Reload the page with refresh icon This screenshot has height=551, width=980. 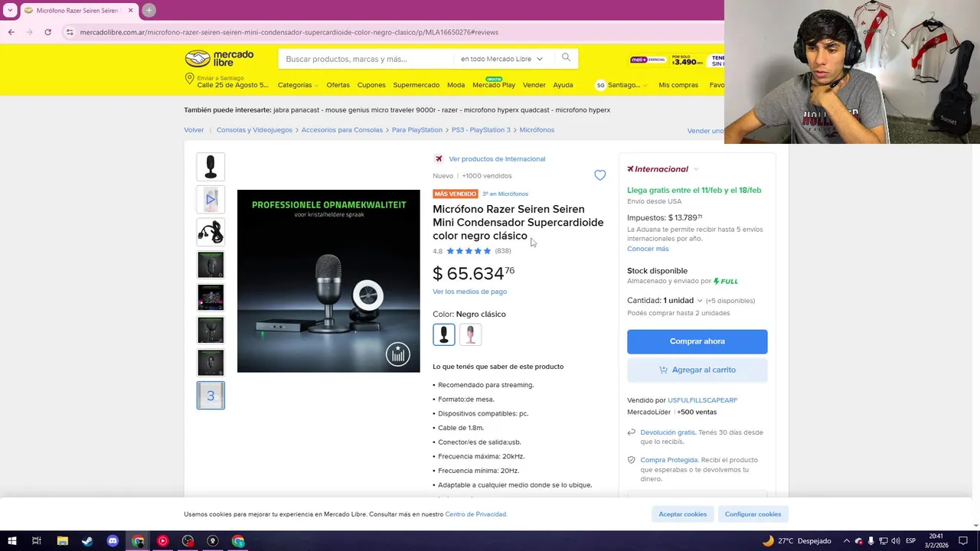click(x=47, y=32)
